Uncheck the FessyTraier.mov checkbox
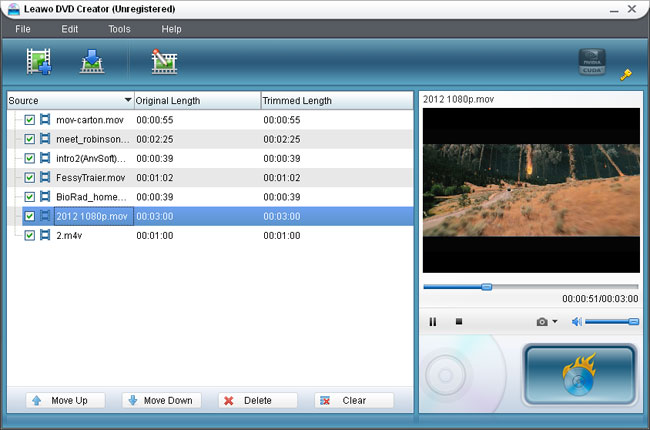 click(29, 177)
